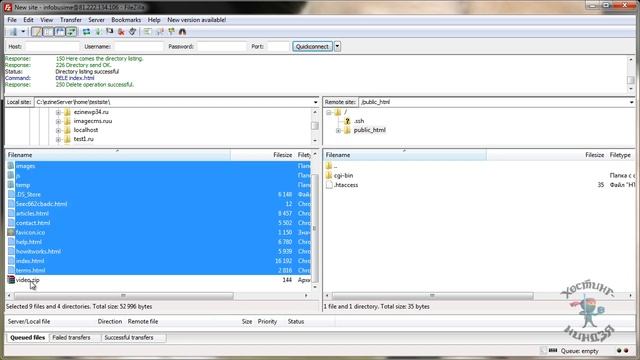This screenshot has height=360, width=640.
Task: Open the Quickconnect history dropdown arrow
Action: [x=337, y=47]
